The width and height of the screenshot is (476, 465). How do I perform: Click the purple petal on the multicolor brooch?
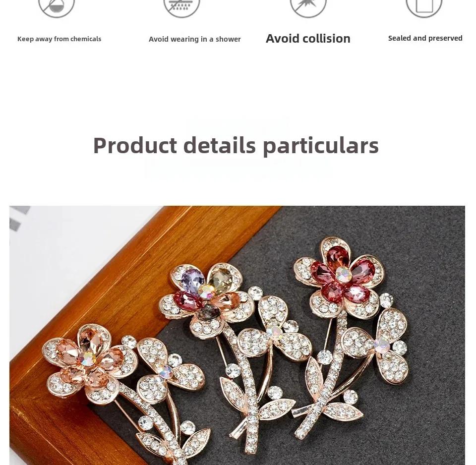pos(192,281)
